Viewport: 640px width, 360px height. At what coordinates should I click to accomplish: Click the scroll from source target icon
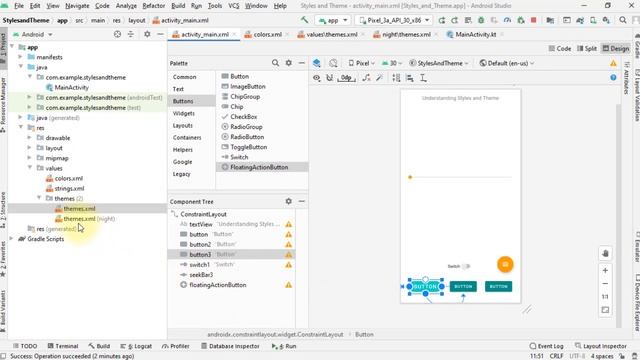(118, 34)
